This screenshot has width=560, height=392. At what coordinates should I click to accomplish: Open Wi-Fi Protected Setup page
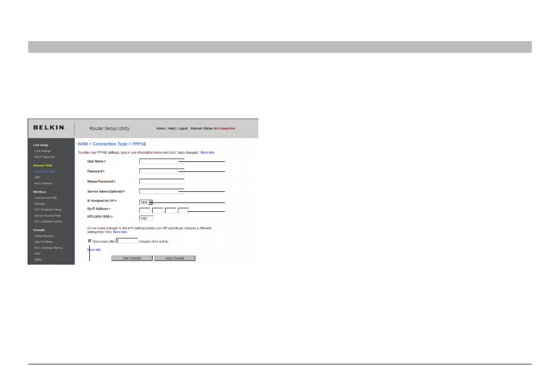coord(48,210)
